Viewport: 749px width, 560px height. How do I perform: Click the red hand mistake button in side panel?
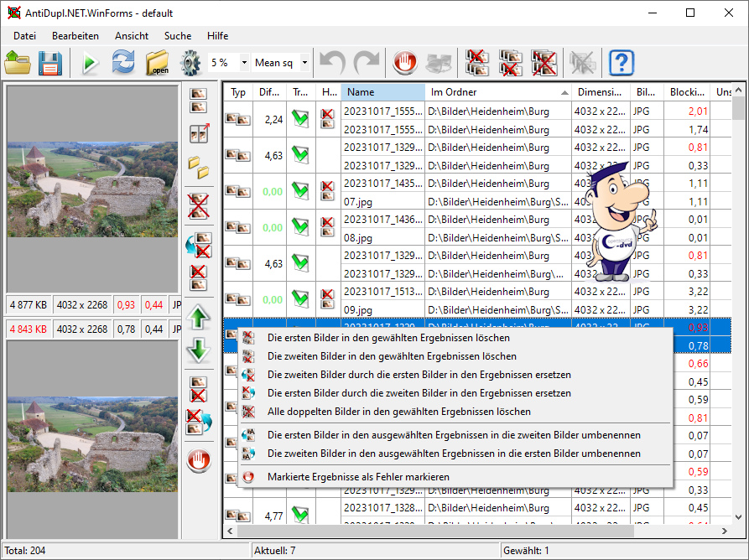(199, 460)
